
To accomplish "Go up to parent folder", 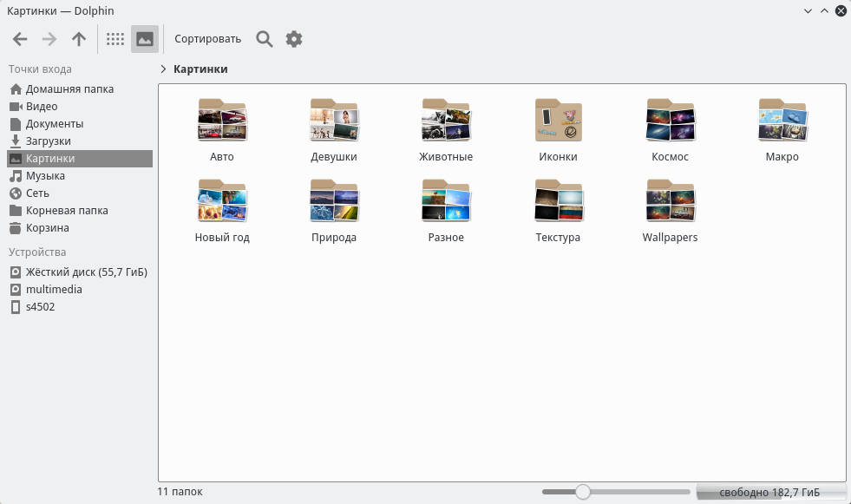I will [79, 39].
